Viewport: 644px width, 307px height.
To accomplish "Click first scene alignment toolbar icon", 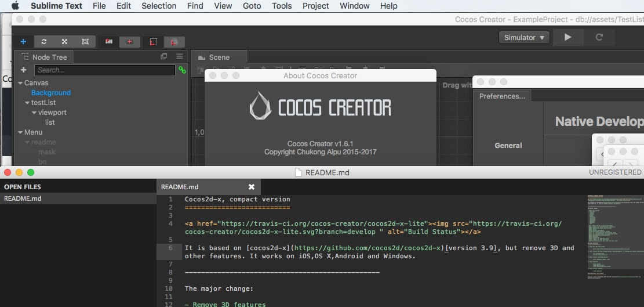I will click(x=201, y=70).
